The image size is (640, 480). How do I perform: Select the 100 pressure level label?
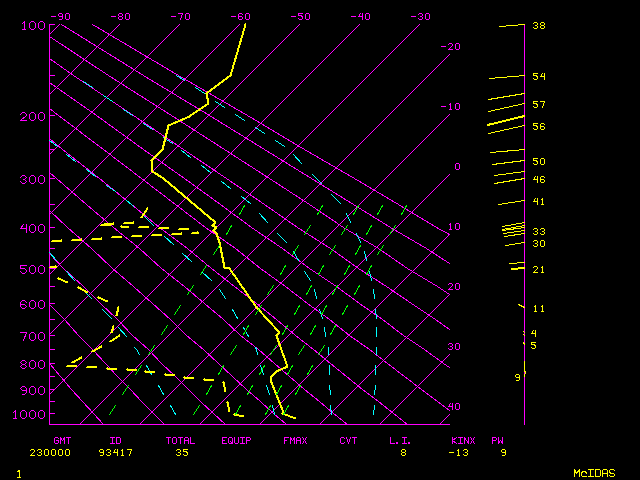[33, 25]
